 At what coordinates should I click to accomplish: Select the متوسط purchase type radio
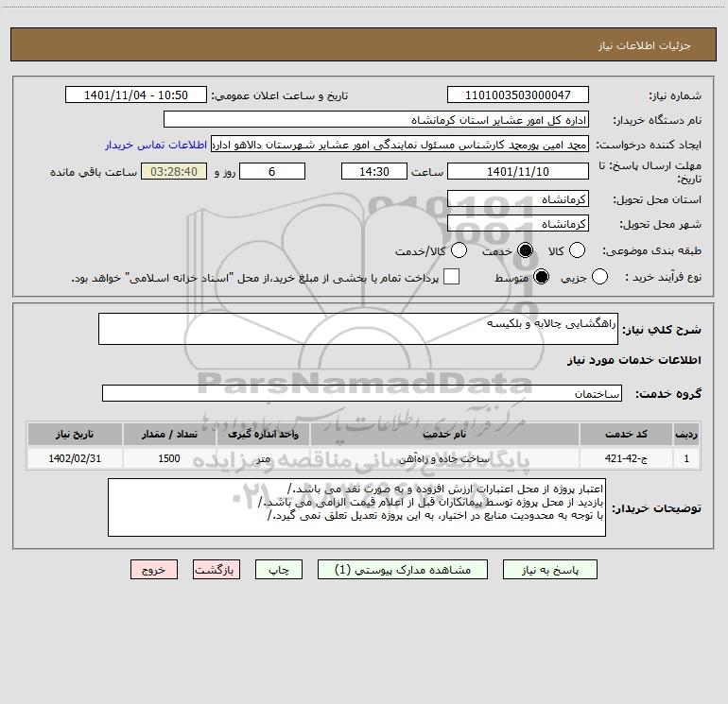point(541,277)
